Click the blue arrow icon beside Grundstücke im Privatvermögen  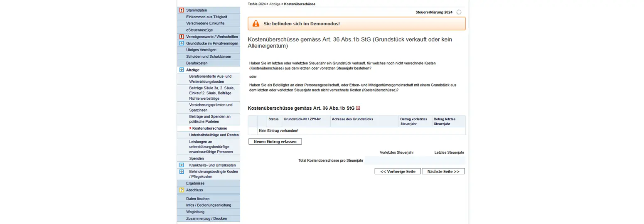pos(181,43)
